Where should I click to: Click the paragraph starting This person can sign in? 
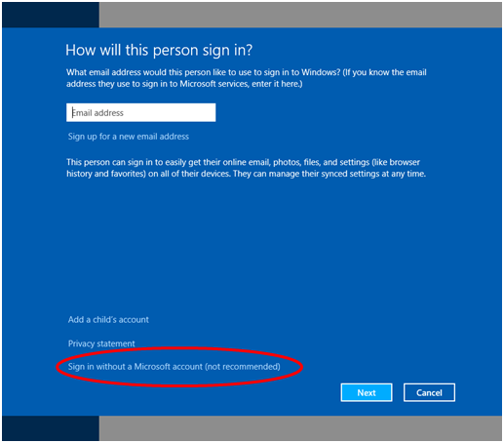click(x=246, y=168)
